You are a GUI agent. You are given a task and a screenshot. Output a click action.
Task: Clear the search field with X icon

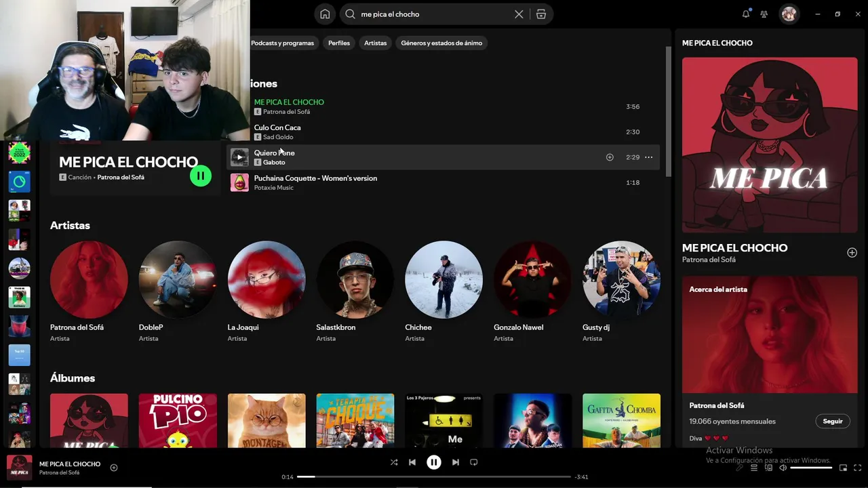point(519,14)
